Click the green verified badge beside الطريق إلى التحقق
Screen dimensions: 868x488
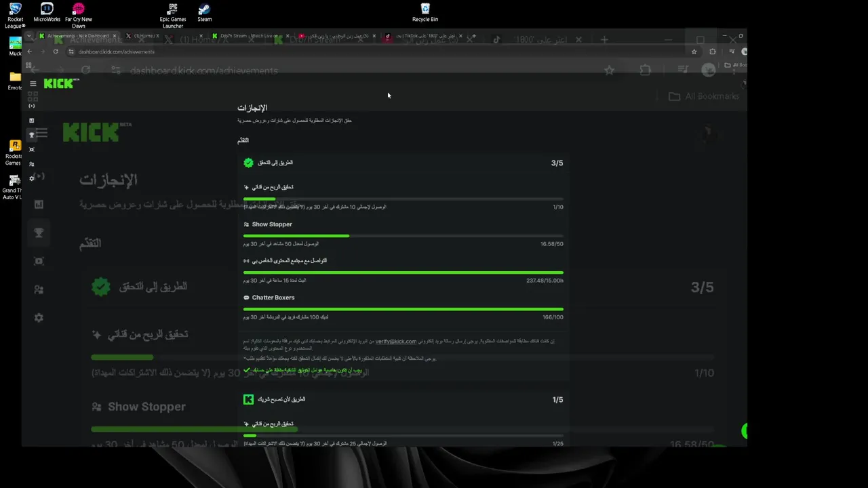click(x=248, y=163)
